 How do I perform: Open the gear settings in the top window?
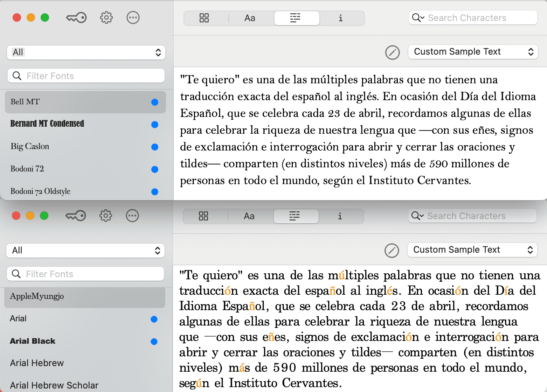click(x=106, y=17)
